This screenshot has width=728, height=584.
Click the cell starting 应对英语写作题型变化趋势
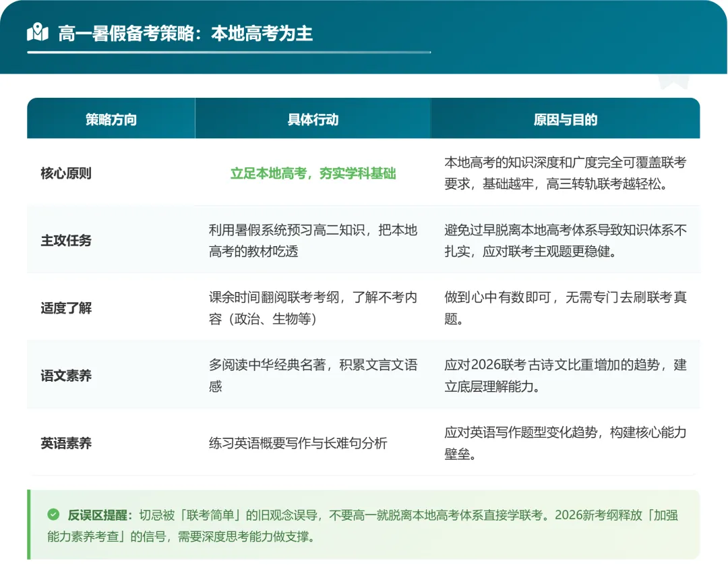[x=566, y=443]
